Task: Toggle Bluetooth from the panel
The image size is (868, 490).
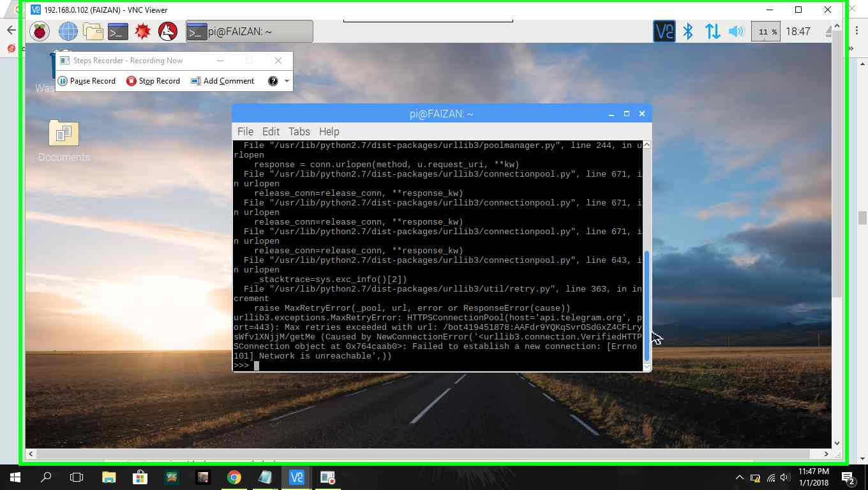Action: click(x=688, y=31)
